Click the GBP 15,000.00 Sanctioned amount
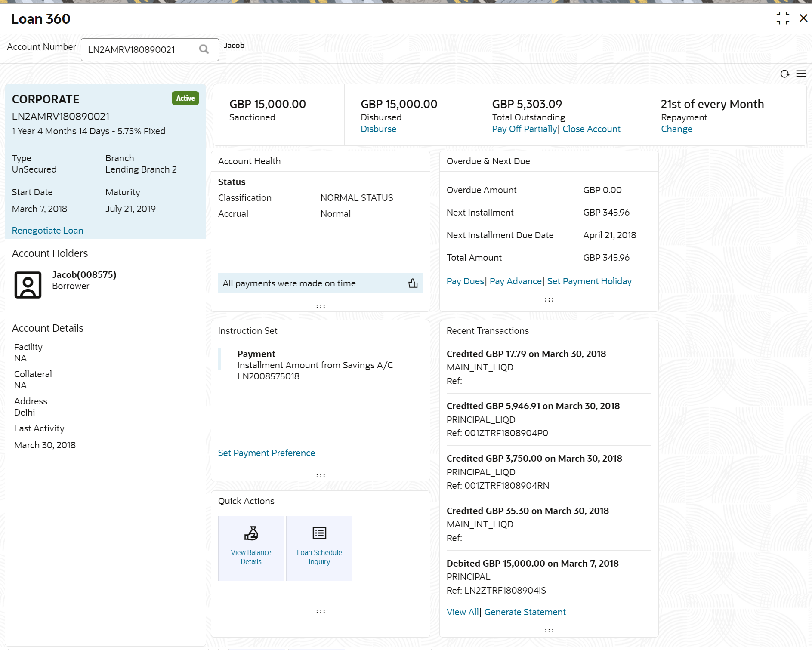The width and height of the screenshot is (812, 650). 267,104
